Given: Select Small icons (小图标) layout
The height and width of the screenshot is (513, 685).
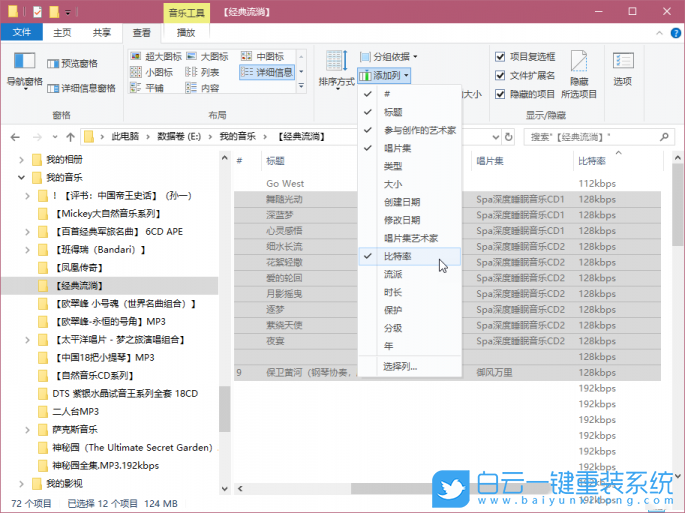Looking at the screenshot, I should pyautogui.click(x=152, y=72).
